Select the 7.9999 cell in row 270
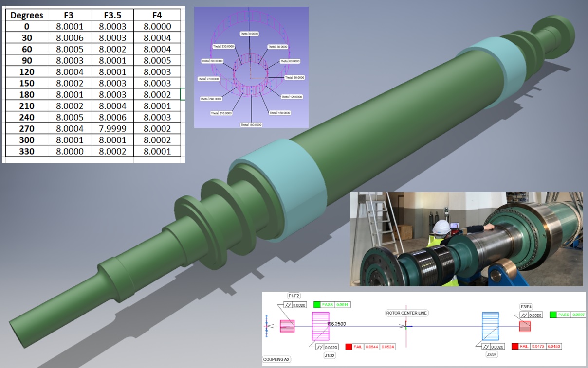This screenshot has height=368, width=588. point(113,129)
